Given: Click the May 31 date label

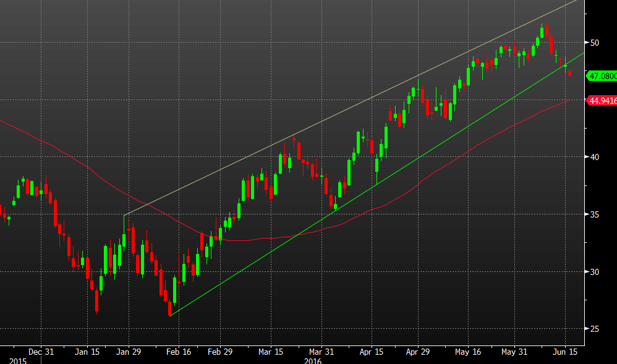Looking at the screenshot, I should (514, 352).
